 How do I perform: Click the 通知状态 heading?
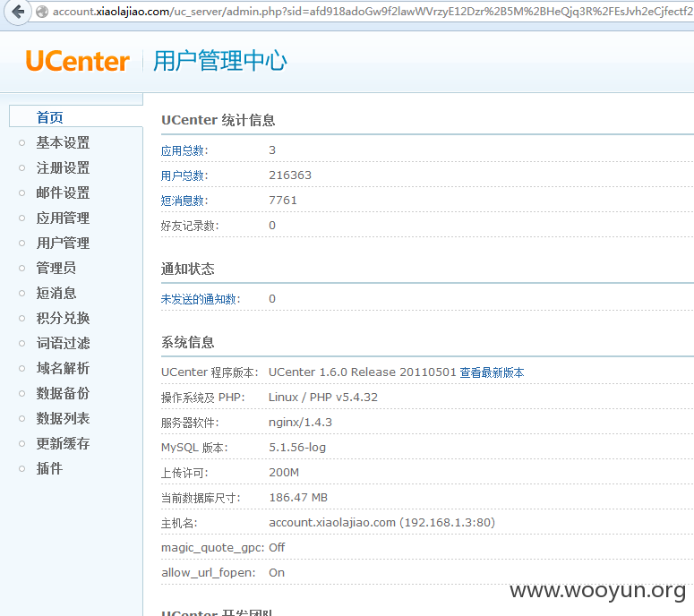188,269
